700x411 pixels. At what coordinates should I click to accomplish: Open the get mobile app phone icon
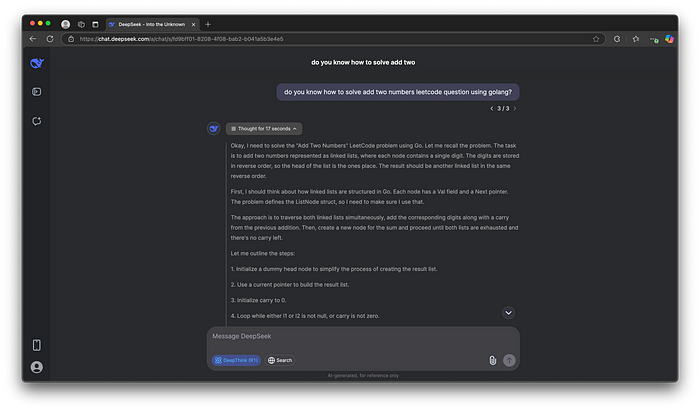[x=37, y=345]
